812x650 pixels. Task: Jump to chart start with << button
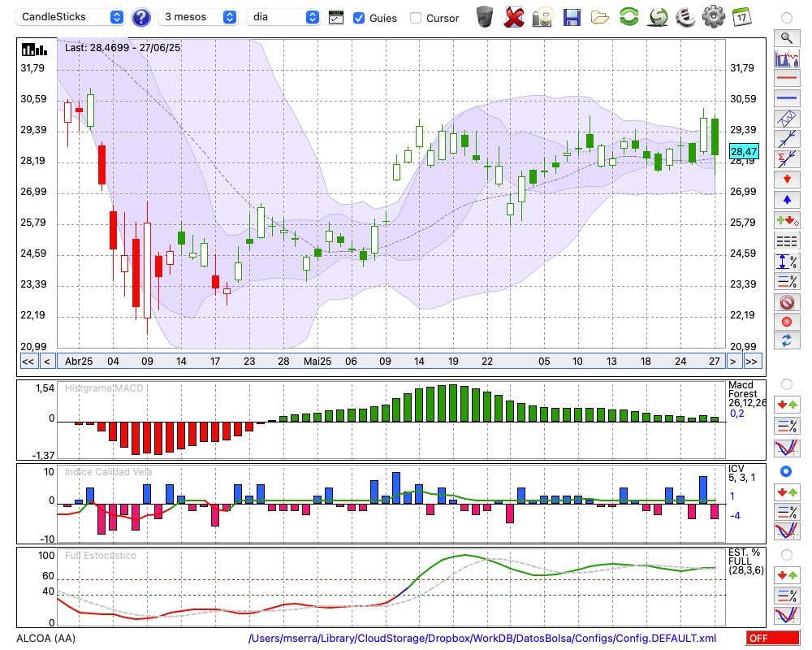[28, 362]
